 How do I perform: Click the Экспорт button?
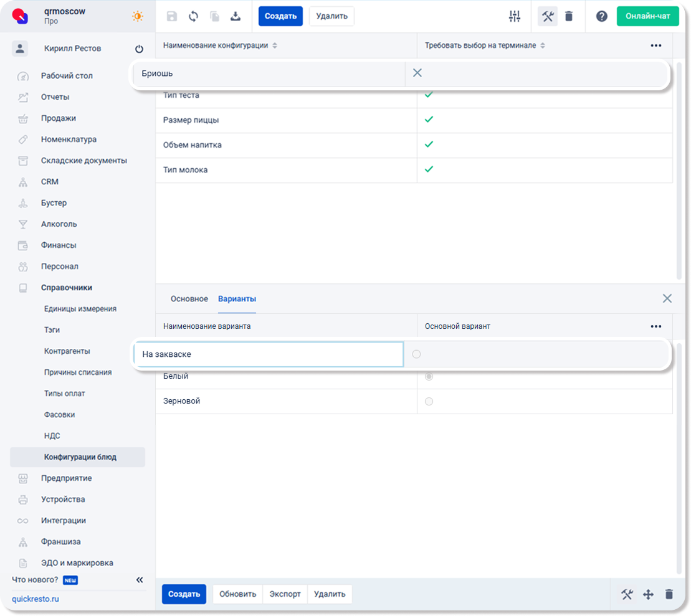click(285, 594)
